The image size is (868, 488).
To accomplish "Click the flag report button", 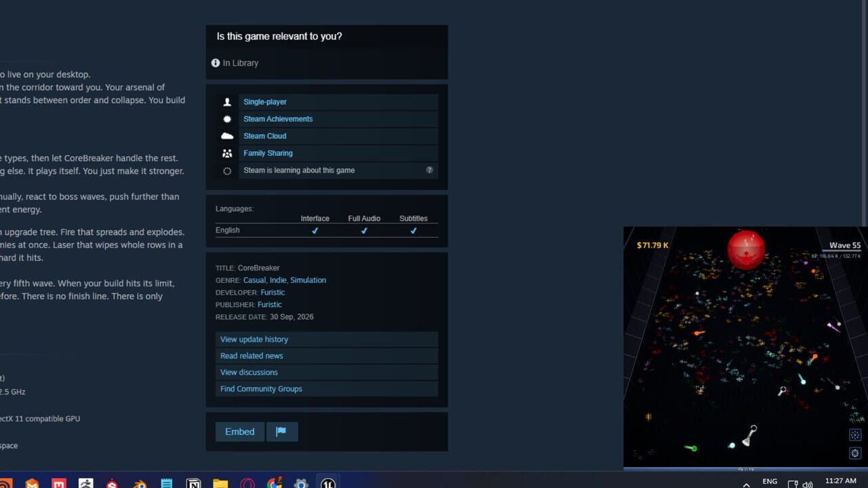I will pyautogui.click(x=281, y=432).
